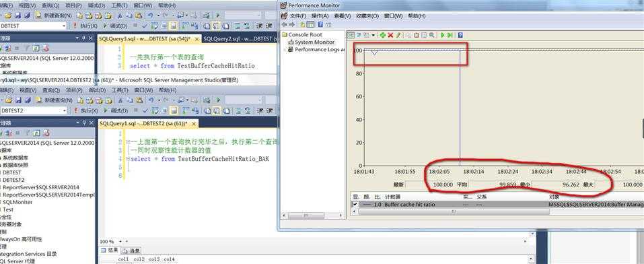Collapse the comment block outline in SQLQuery1
Screen dimensions: 644x264
[127, 142]
